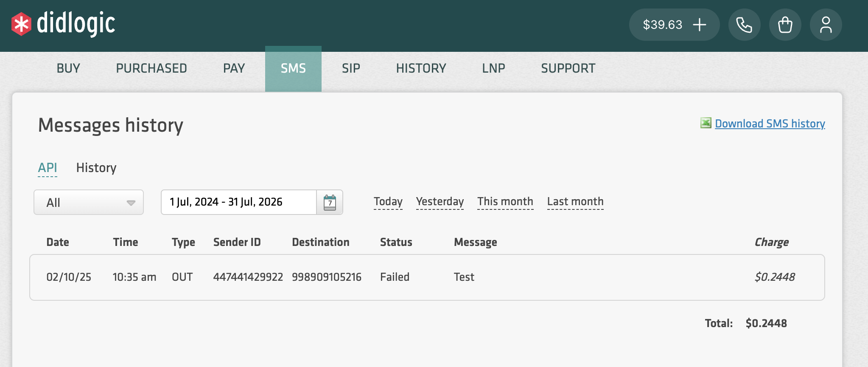
Task: Filter messages by Last month
Action: pyautogui.click(x=575, y=201)
